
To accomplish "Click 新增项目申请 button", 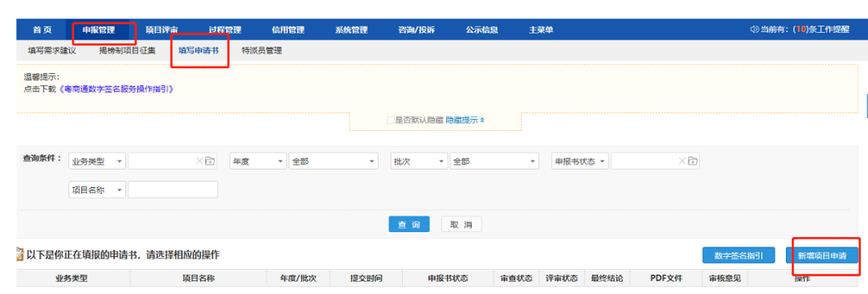I will click(x=821, y=255).
